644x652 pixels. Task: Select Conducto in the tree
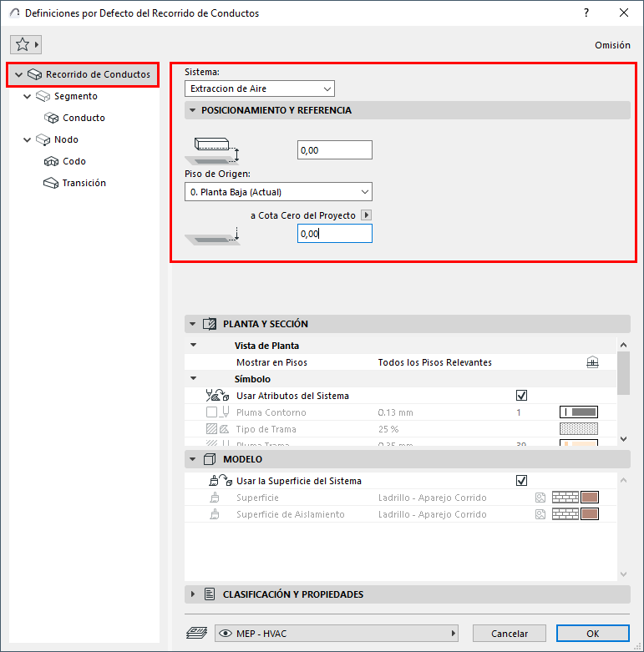[84, 118]
